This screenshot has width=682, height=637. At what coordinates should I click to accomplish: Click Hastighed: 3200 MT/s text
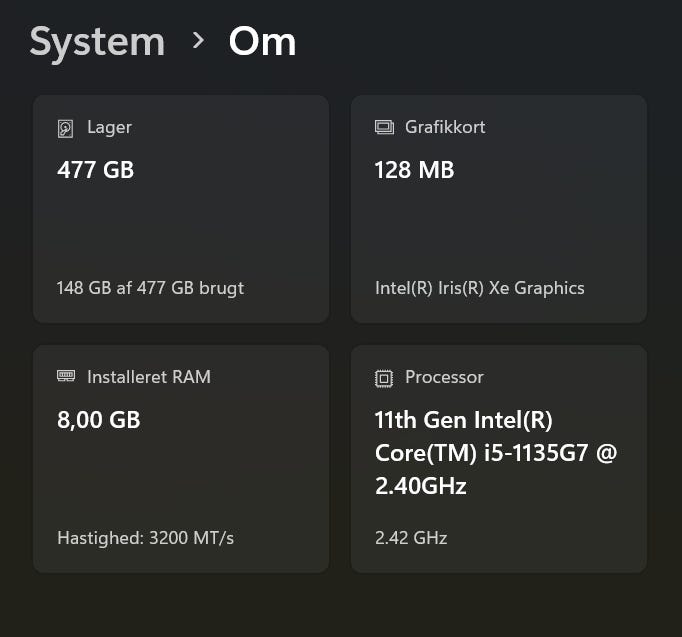click(145, 538)
